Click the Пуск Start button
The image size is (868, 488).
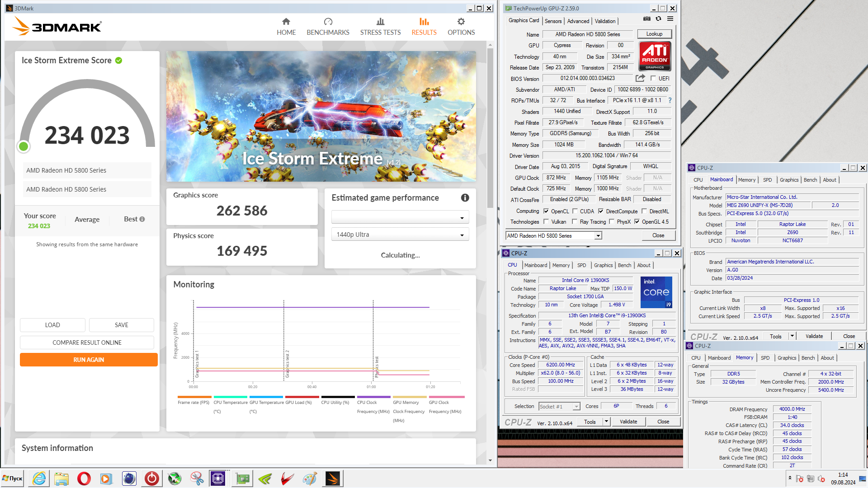point(13,479)
